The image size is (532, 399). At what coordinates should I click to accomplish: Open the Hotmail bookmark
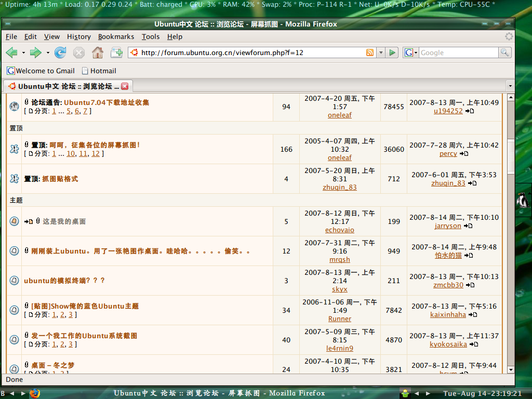point(99,71)
